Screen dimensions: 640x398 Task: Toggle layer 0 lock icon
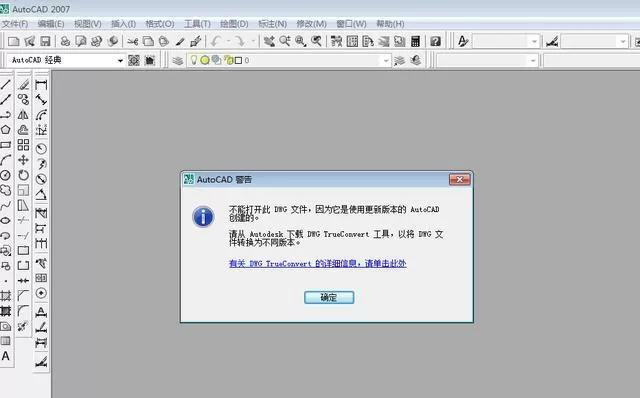point(229,60)
